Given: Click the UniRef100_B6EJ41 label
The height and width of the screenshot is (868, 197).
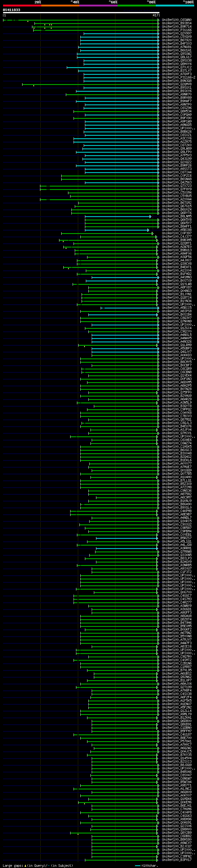Looking at the screenshot, I should (x=176, y=806).
